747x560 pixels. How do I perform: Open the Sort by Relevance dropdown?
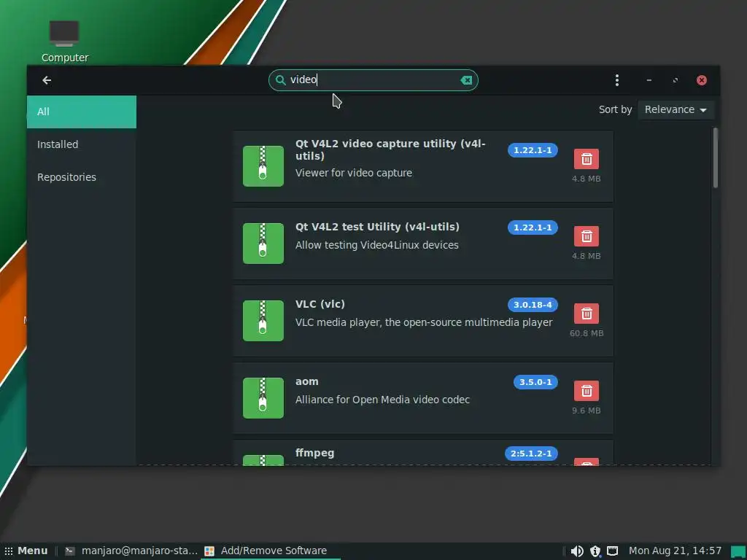click(x=676, y=109)
